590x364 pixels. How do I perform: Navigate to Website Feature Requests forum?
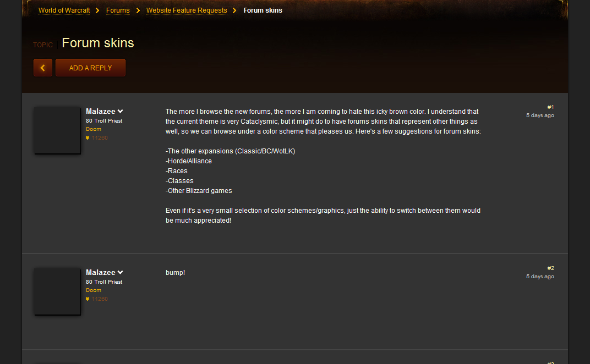pos(186,10)
